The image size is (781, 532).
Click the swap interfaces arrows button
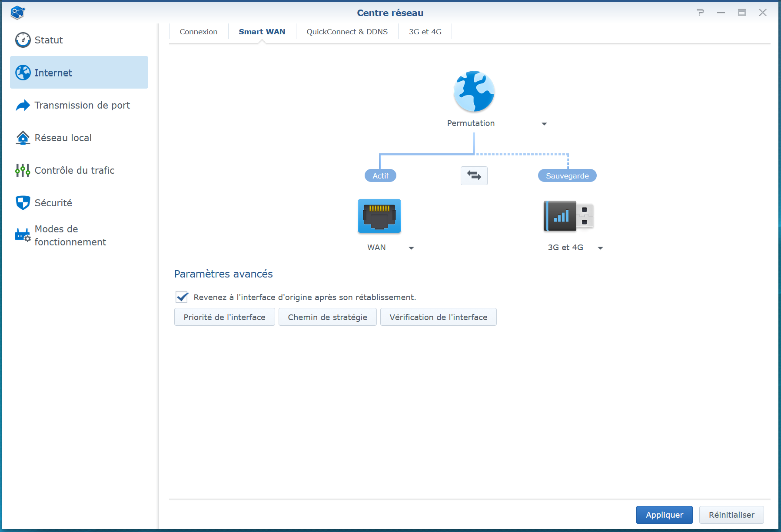474,175
